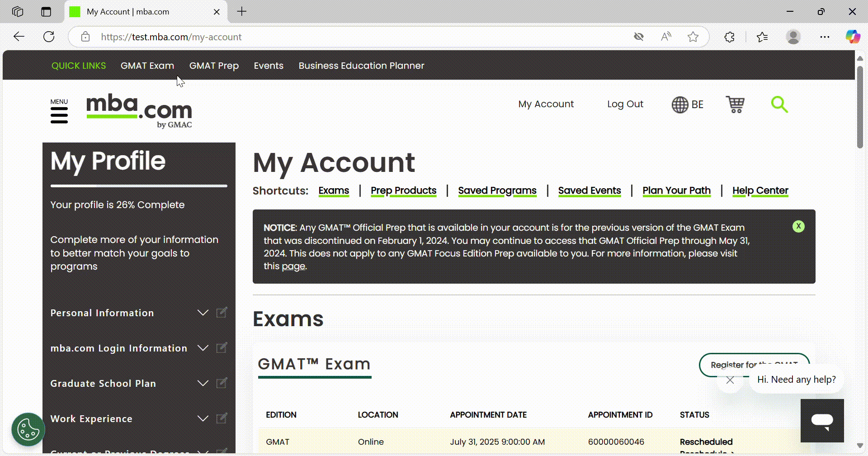The height and width of the screenshot is (456, 868).
Task: Open browser Extensions puzzle icon
Action: tap(729, 37)
